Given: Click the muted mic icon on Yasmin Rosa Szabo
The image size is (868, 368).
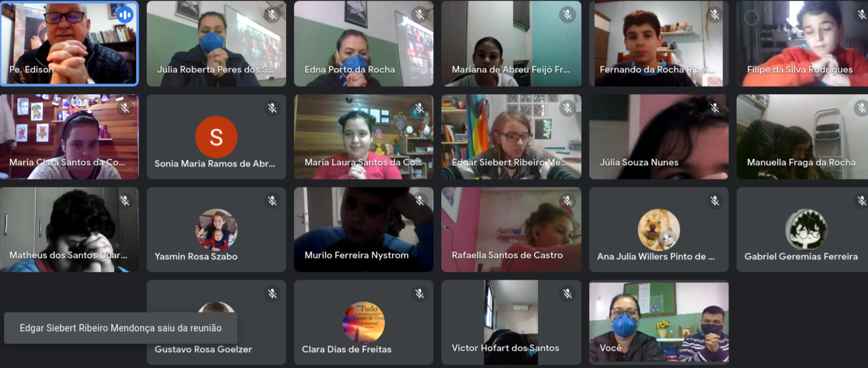Looking at the screenshot, I should [x=272, y=201].
